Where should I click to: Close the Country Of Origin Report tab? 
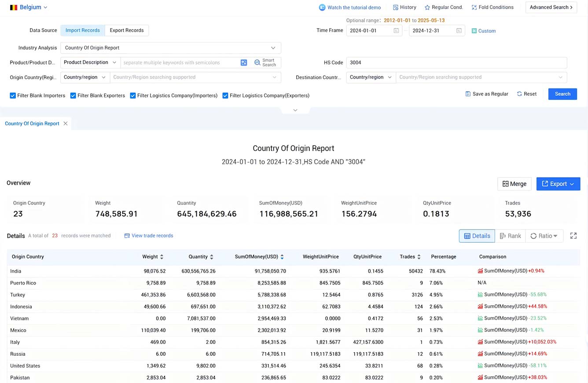[66, 124]
